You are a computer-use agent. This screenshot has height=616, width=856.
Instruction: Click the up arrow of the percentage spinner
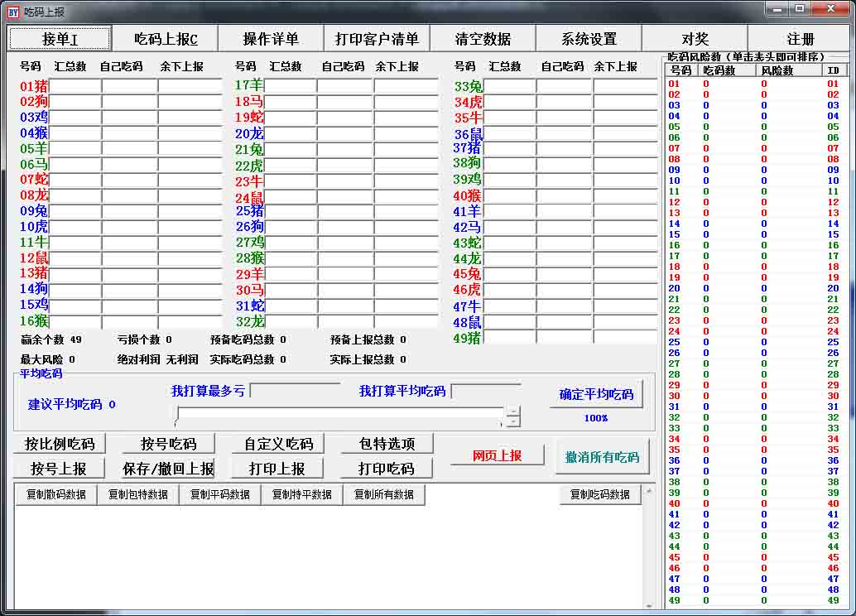pos(513,411)
